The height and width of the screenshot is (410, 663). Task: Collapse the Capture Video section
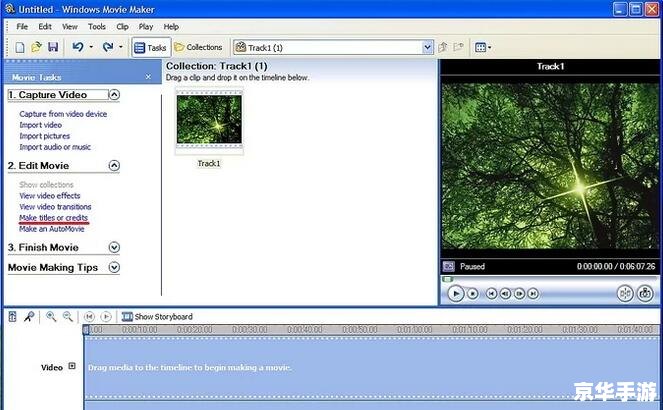click(114, 95)
